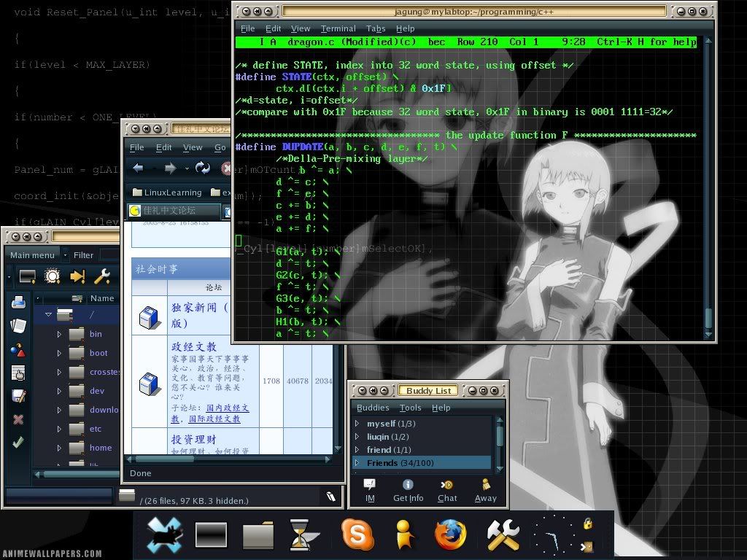Click the green checkmark icon in file manager
Viewport: 747px width, 560px height.
pos(18,443)
